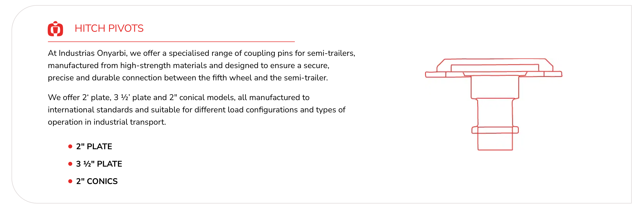Click the collar ring on the pin drawing
This screenshot has width=644, height=215.
(495, 130)
